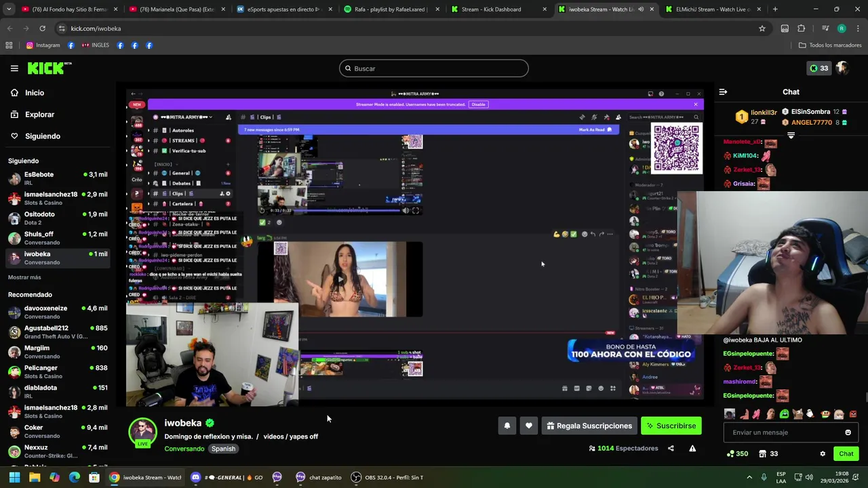This screenshot has height=488, width=868.
Task: Open the hamburger sidebar menu
Action: 14,68
